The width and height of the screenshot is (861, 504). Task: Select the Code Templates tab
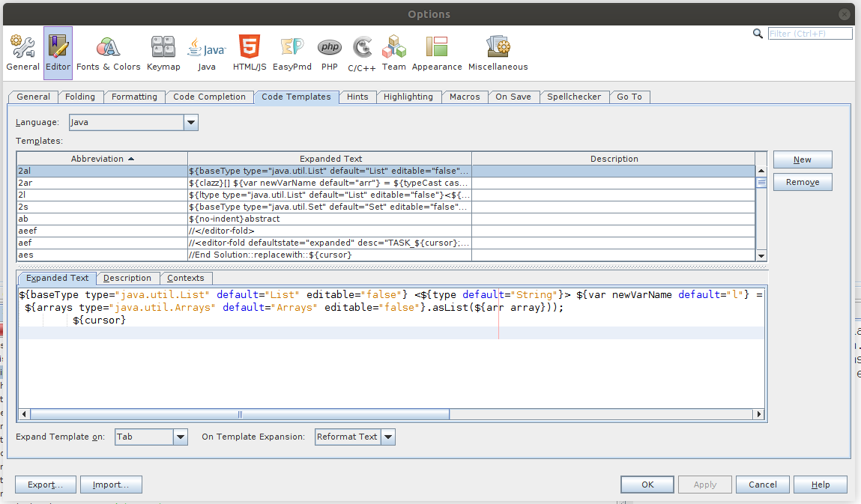tap(296, 97)
